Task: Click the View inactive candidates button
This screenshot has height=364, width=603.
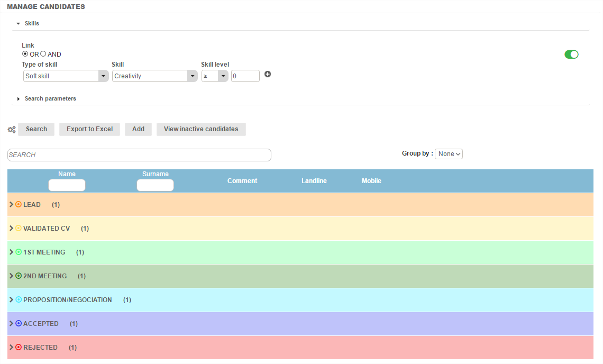Action: pos(201,129)
